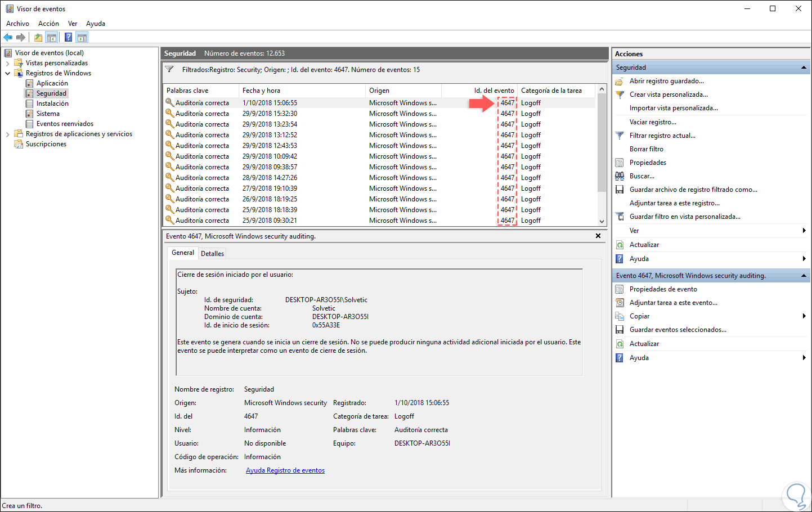Image resolution: width=812 pixels, height=512 pixels.
Task: Click the floppy icon beside Guardar eventos seleccionados
Action: (x=620, y=330)
